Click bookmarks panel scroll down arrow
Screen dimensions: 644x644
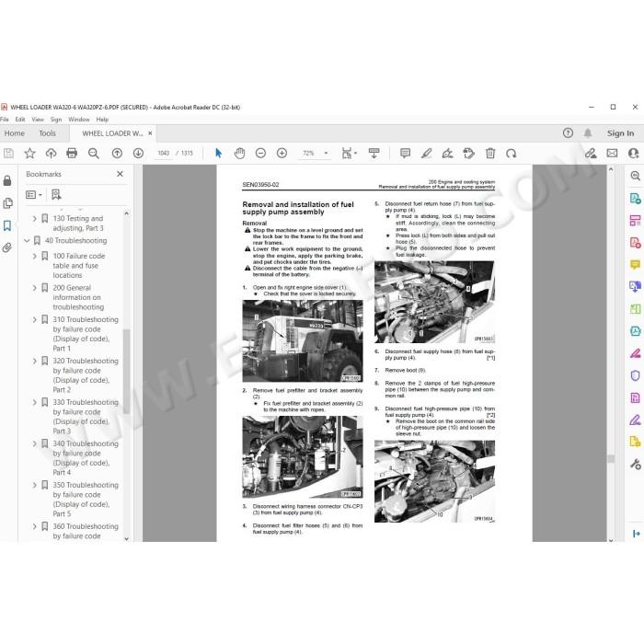pyautogui.click(x=127, y=538)
